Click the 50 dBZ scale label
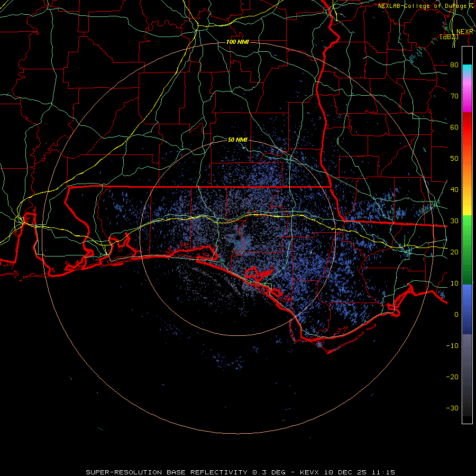Viewport: 476px width, 476px height. 454,159
